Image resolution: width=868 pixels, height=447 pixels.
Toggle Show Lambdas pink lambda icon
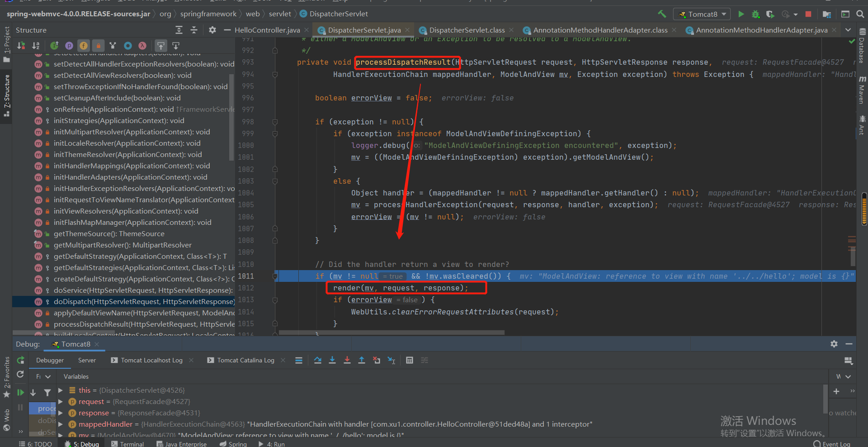point(142,45)
